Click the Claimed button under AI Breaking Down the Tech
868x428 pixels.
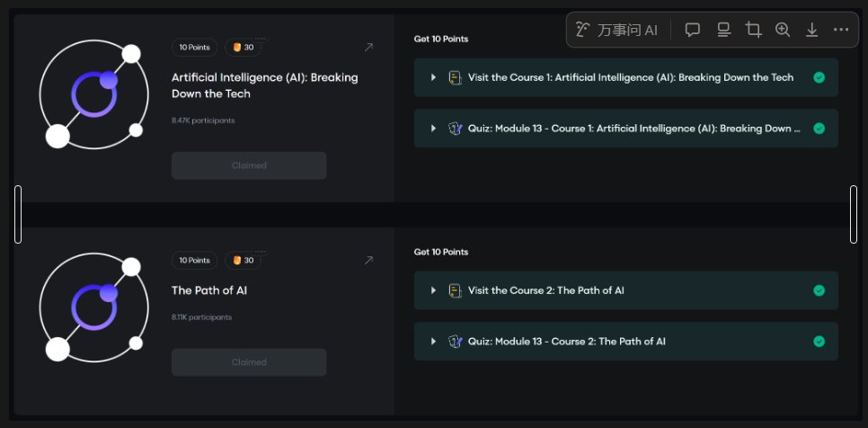[x=249, y=165]
